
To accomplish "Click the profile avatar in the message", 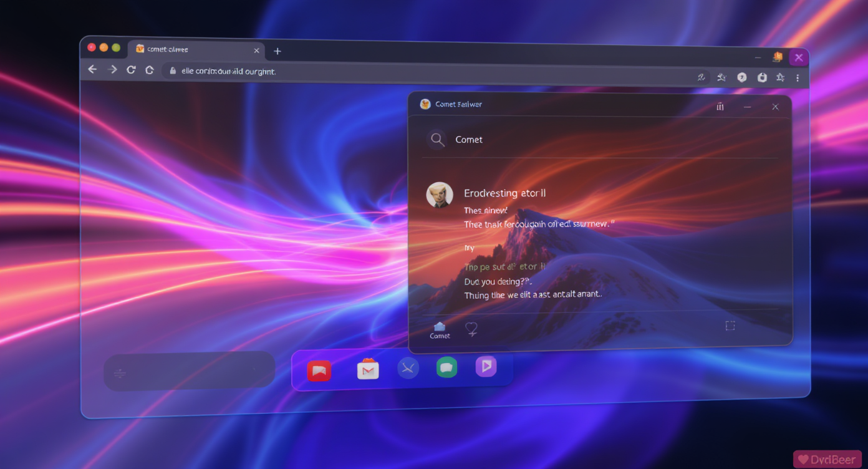I will tap(440, 195).
